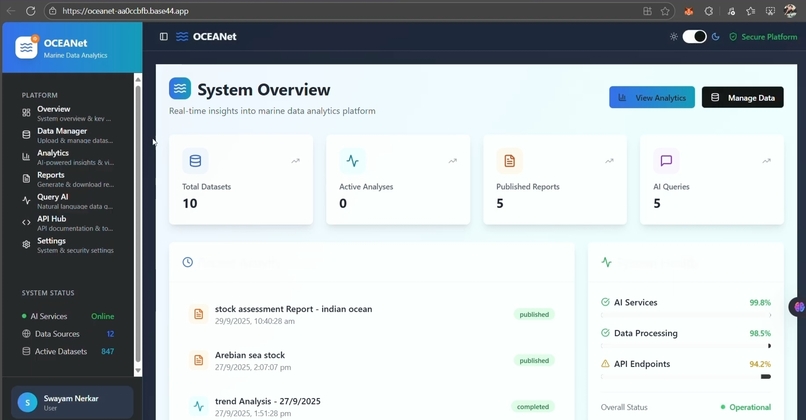Click trend arrow on Total Datasets card
806x420 pixels.
(x=295, y=161)
